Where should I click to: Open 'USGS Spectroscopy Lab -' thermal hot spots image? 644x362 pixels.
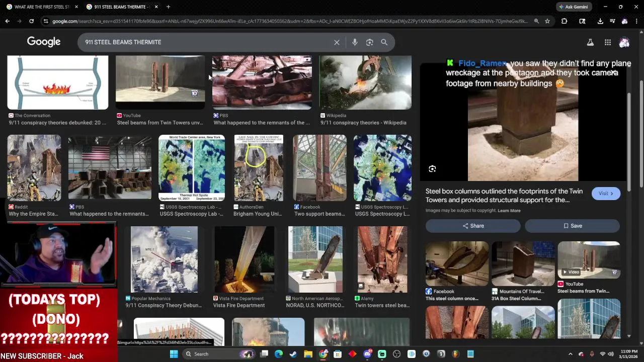click(x=192, y=168)
